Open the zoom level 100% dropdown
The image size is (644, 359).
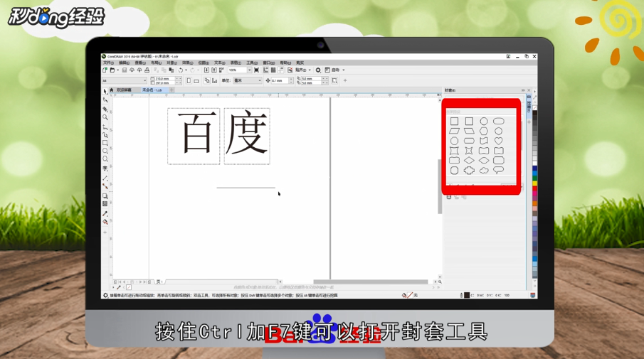coord(249,70)
